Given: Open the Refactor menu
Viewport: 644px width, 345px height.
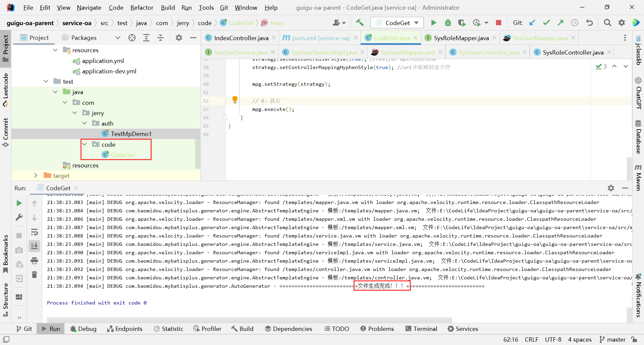Looking at the screenshot, I should pyautogui.click(x=142, y=7).
